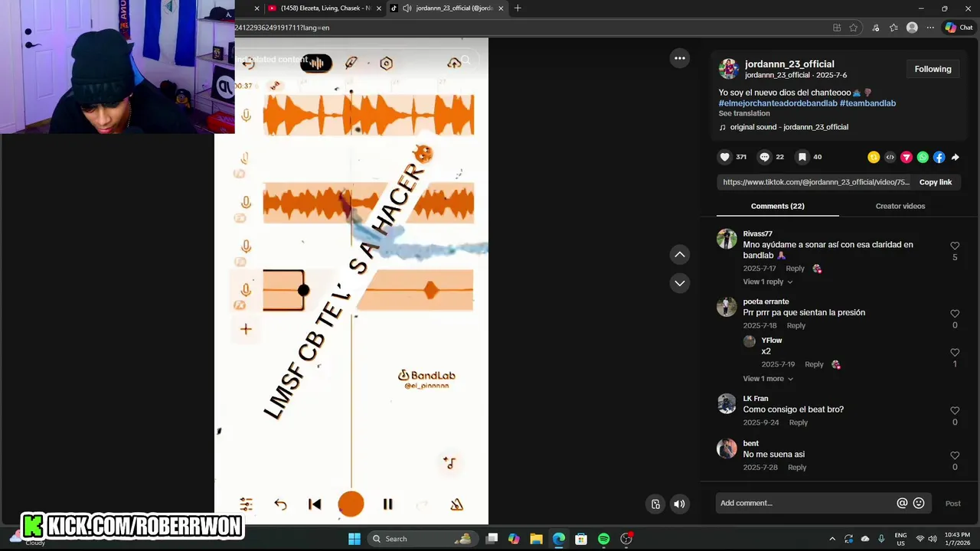Like Rivass77's comment

pos(955,246)
